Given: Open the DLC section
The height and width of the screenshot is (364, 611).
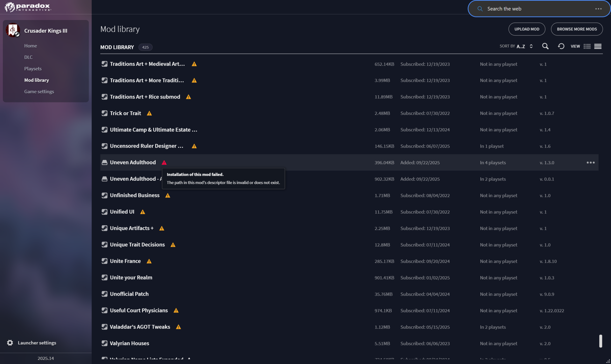Looking at the screenshot, I should 28,57.
